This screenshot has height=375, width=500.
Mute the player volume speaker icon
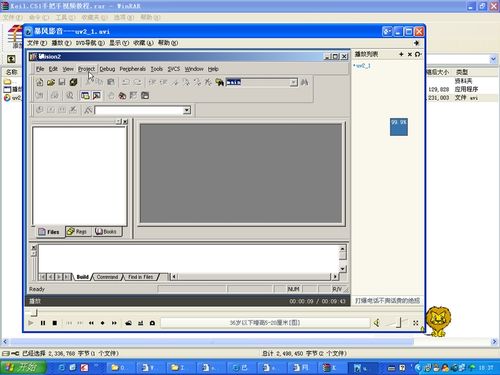point(376,323)
